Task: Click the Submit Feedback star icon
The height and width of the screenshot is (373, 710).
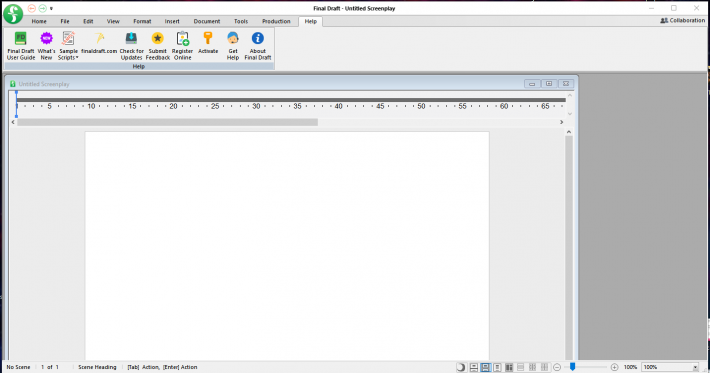Action: click(x=158, y=38)
